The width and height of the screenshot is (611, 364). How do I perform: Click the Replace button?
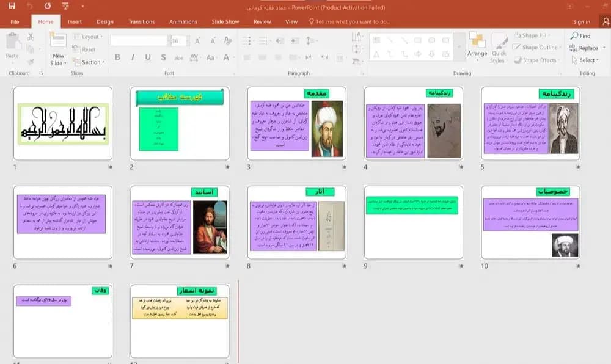[x=584, y=48]
